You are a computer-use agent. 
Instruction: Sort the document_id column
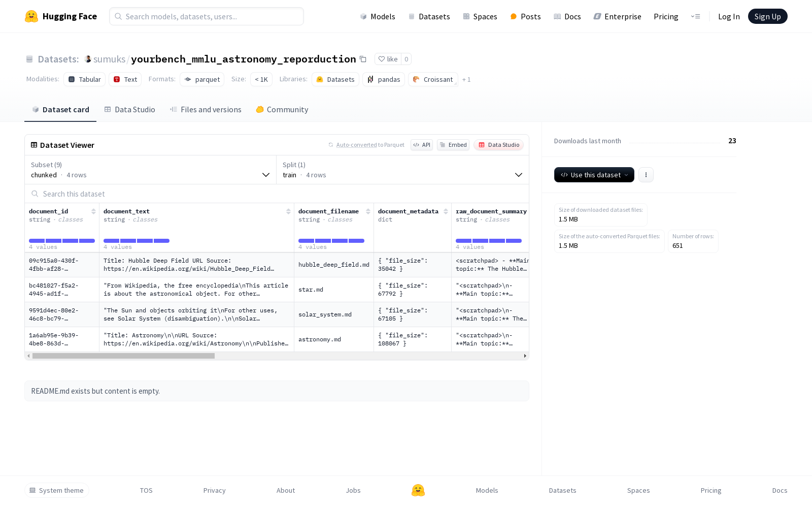(93, 211)
